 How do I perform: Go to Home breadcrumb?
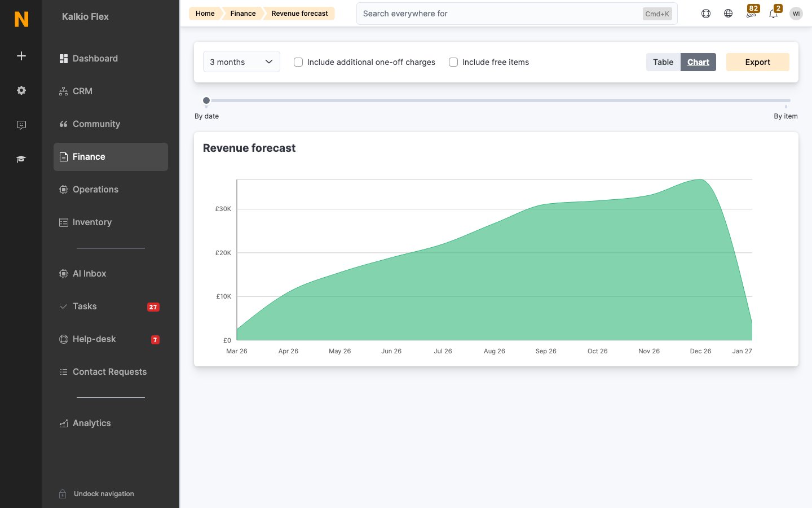(205, 14)
